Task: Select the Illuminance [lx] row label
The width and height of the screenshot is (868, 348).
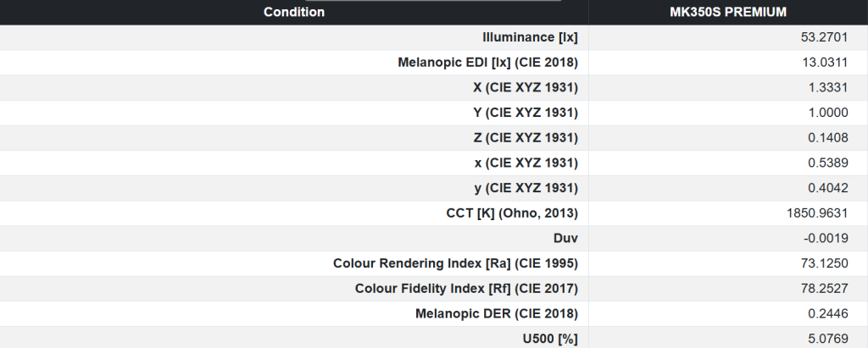Action: [x=530, y=37]
